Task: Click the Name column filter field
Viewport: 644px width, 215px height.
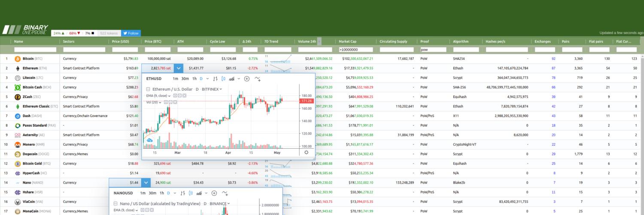Action: [x=35, y=50]
